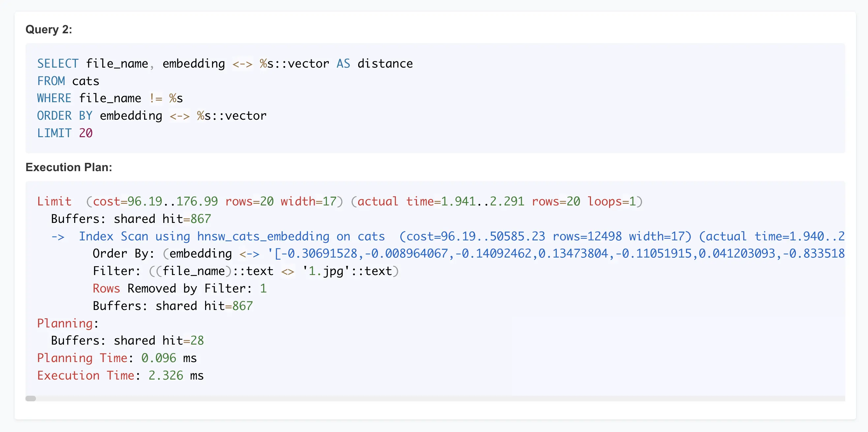This screenshot has height=432, width=868.
Task: Click the Filter line with '1.jpg'
Action: (246, 271)
